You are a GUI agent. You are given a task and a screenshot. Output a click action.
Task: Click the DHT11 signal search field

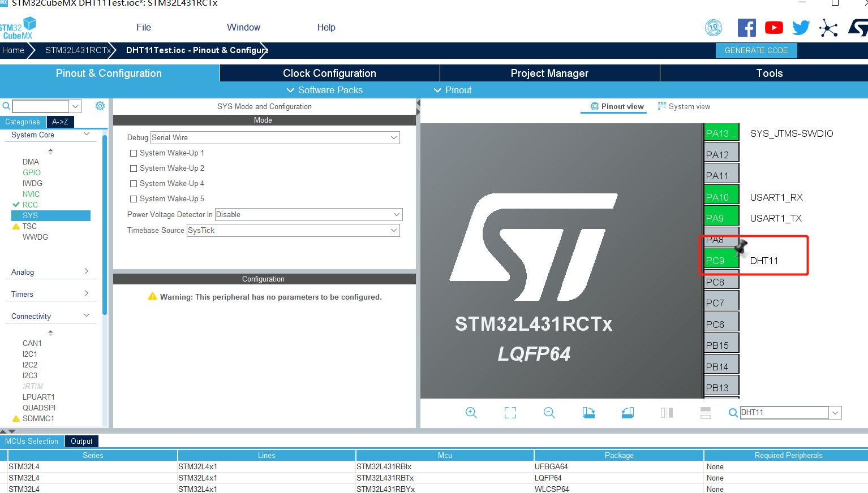pos(784,412)
